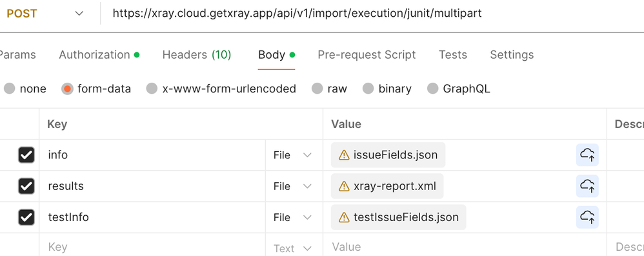Open the POST method dropdown
Viewport: 644px width, 256px height.
click(x=45, y=14)
